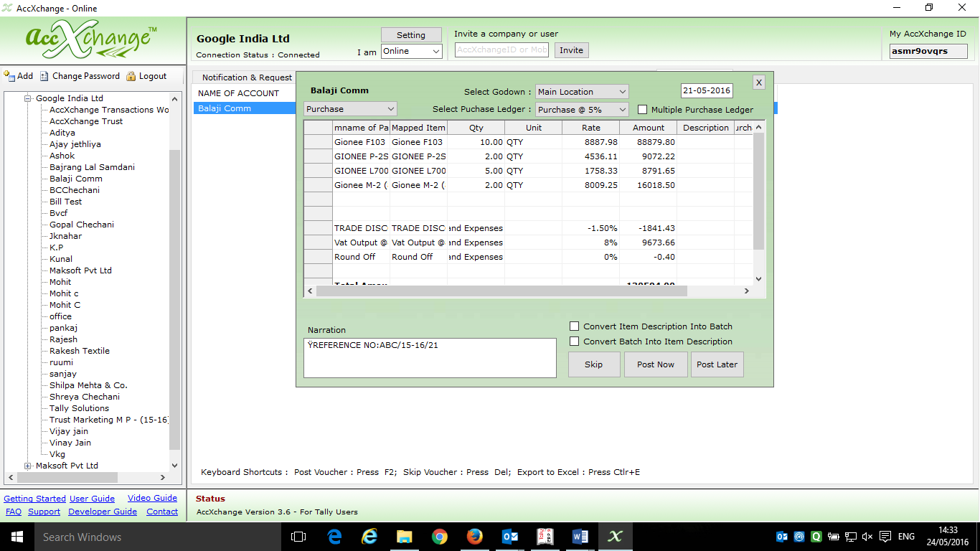
Task: Open Firefox from taskbar
Action: click(x=475, y=537)
